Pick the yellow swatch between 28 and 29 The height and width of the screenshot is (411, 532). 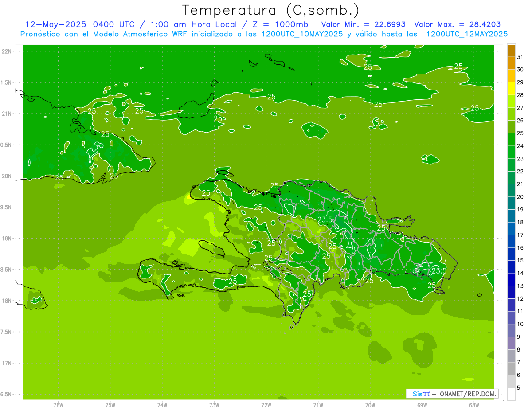(511, 89)
